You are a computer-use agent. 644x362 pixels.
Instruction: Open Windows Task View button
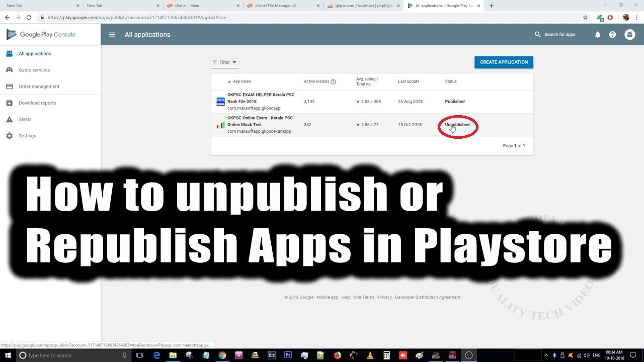139,355
